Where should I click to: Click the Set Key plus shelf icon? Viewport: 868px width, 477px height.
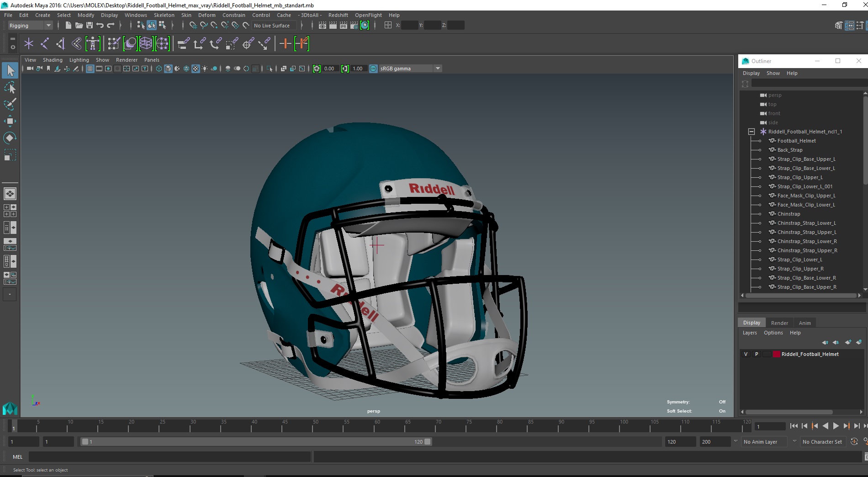(x=285, y=44)
